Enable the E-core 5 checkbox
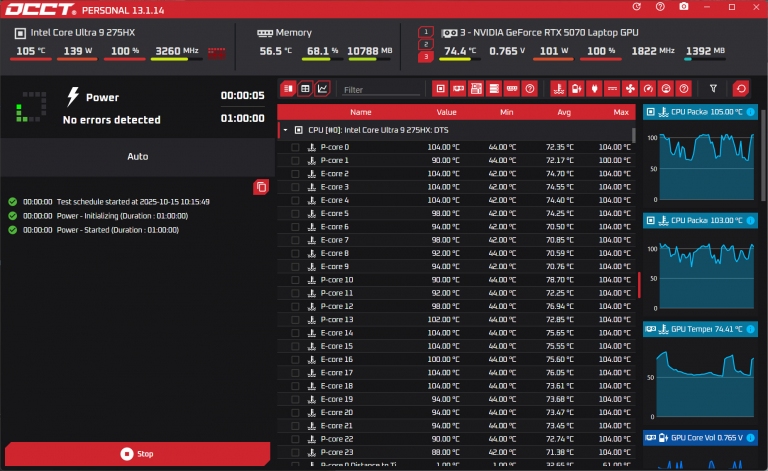768x471 pixels. point(295,213)
